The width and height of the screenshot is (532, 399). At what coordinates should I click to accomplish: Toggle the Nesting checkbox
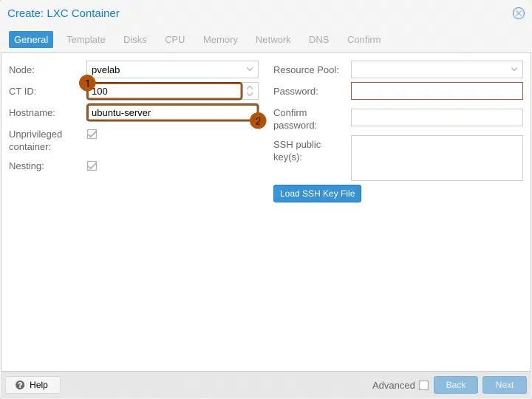(x=92, y=166)
